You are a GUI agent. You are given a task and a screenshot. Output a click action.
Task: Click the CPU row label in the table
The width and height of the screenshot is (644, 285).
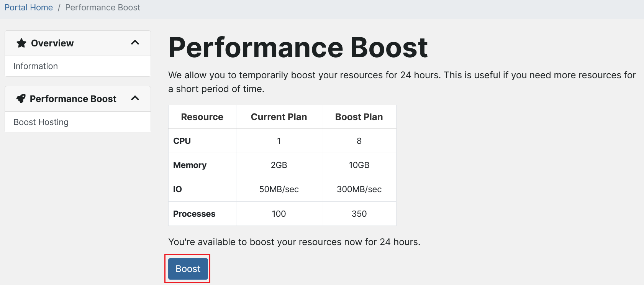(x=182, y=141)
